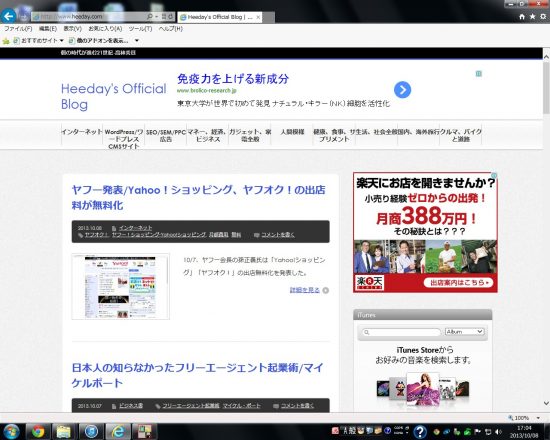This screenshot has width=550, height=440.
Task: Open the インターネット category in navigation
Action: [82, 132]
